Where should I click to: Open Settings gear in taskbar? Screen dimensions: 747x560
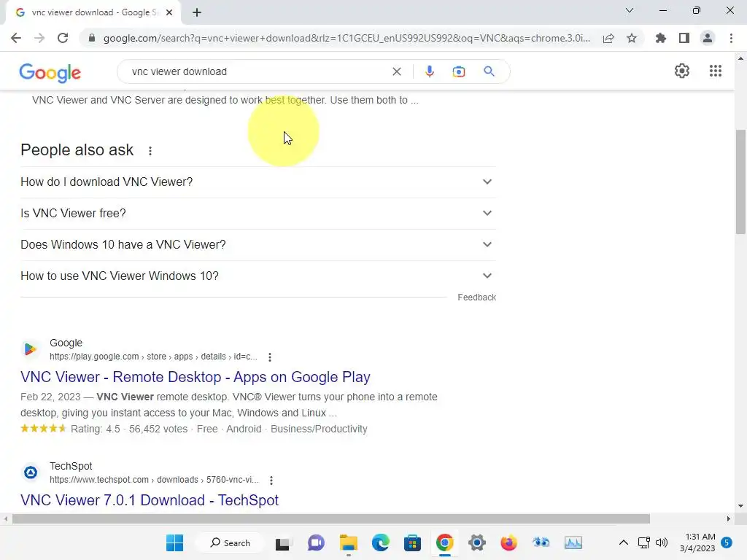pos(477,542)
